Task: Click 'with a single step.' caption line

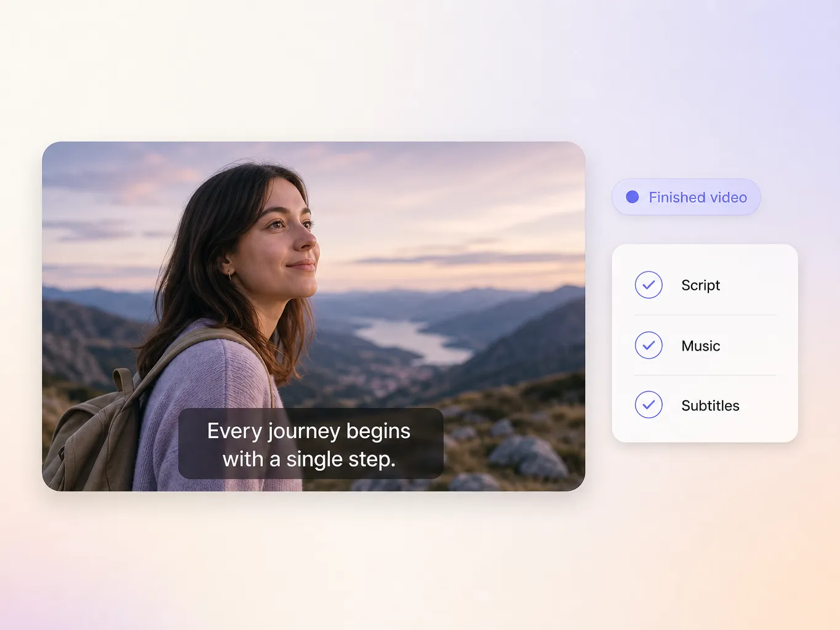Action: [x=309, y=460]
